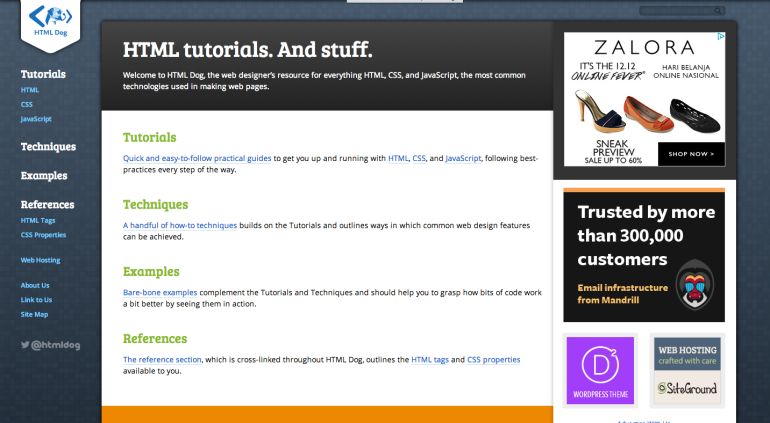Click the AdChoices icon on Zalora ad

[720, 37]
